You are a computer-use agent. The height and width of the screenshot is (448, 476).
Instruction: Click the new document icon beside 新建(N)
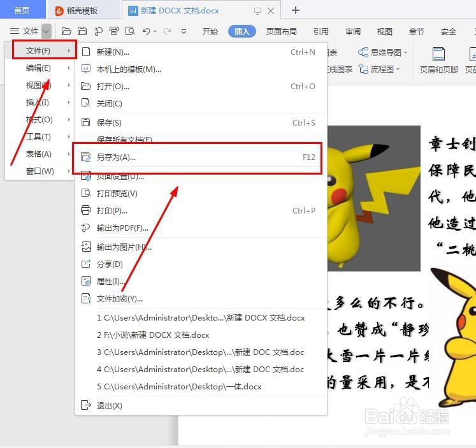click(x=86, y=52)
